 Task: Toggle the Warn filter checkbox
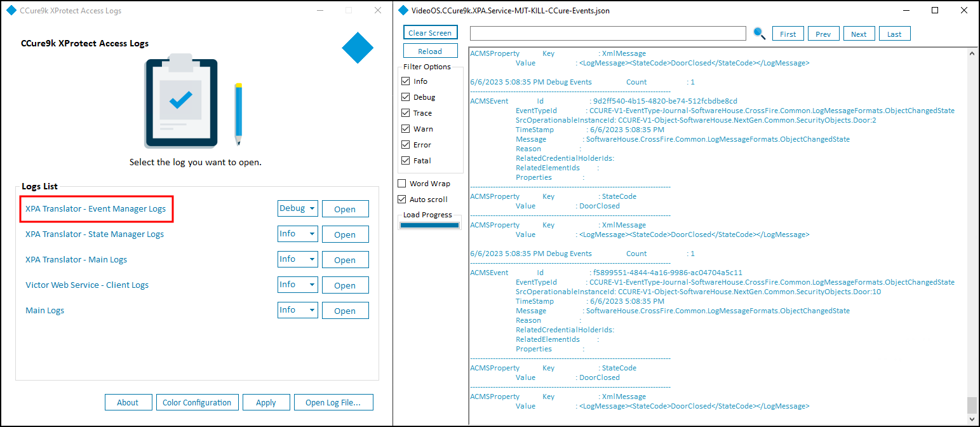406,129
